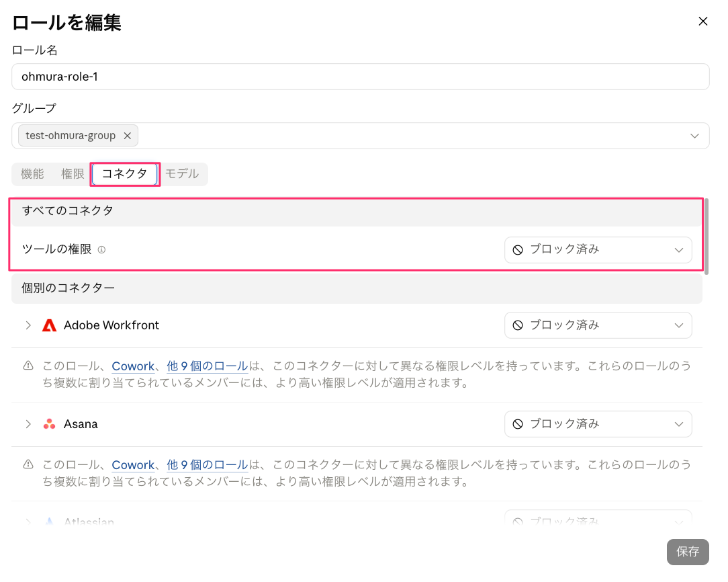
Task: Open the Asana permission dropdown
Action: [x=598, y=424]
